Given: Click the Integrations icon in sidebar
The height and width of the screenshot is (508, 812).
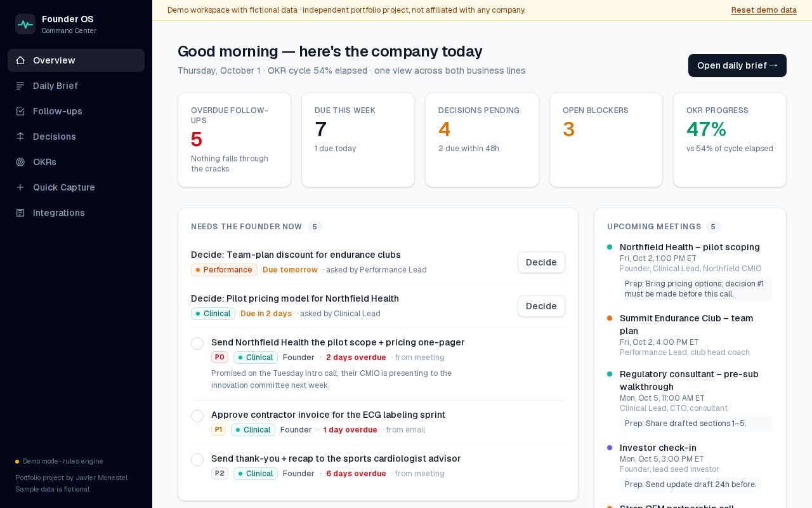Looking at the screenshot, I should point(20,213).
